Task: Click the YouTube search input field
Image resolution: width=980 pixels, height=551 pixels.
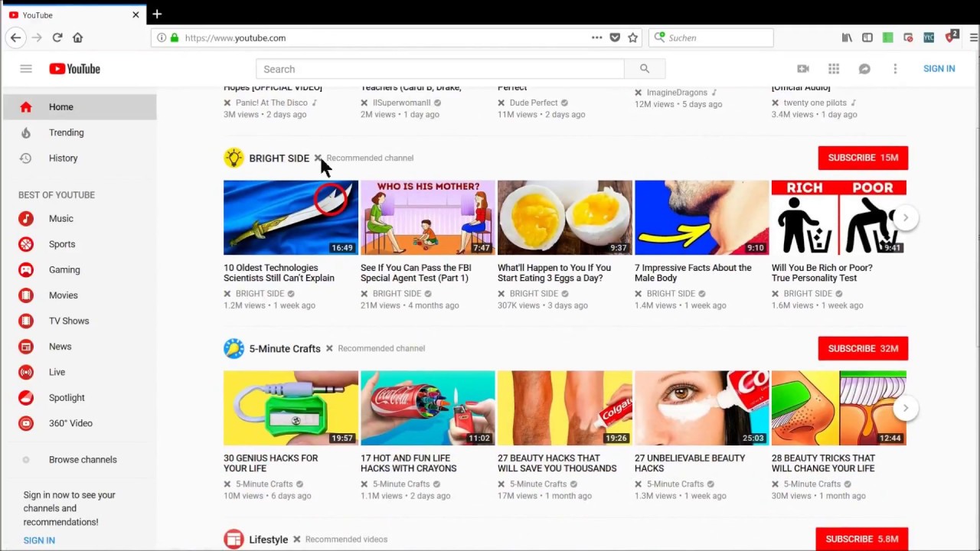Action: click(440, 69)
